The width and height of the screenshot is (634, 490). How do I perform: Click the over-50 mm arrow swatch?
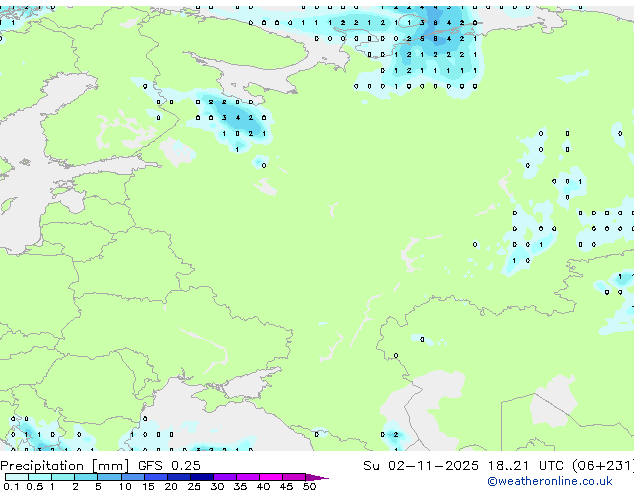[x=316, y=477]
